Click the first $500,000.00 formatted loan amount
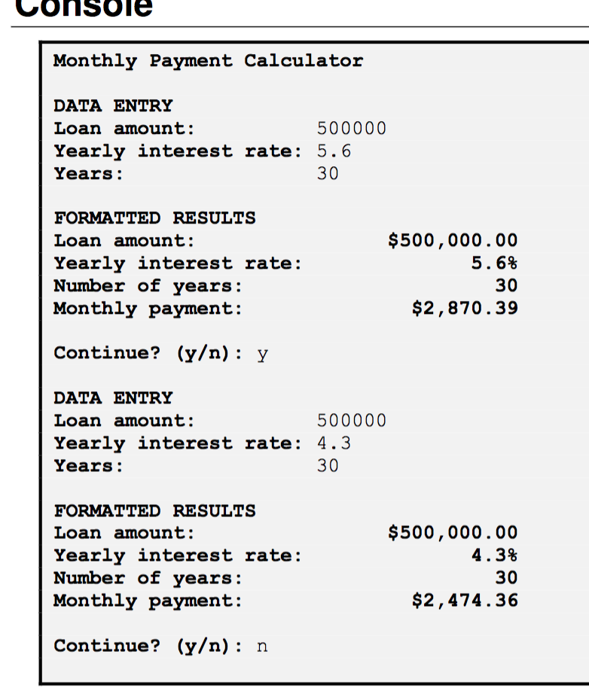589x700 pixels. tap(453, 240)
